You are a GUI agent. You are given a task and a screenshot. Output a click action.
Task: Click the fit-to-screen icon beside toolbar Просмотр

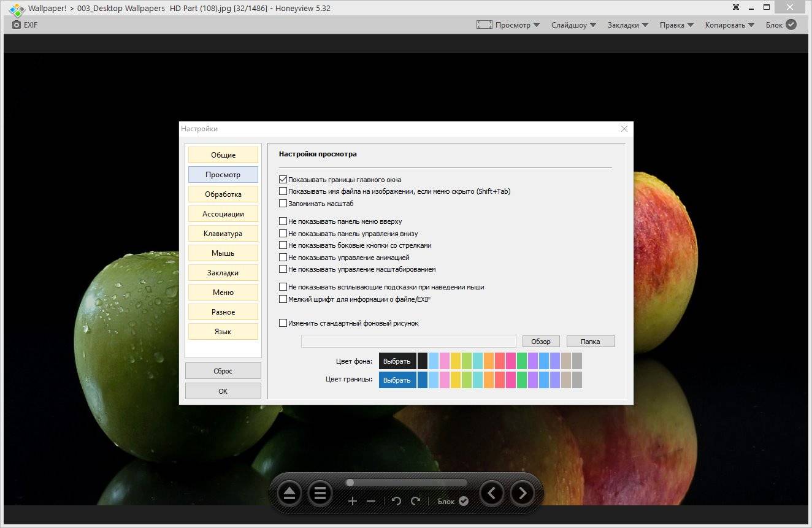[x=485, y=25]
